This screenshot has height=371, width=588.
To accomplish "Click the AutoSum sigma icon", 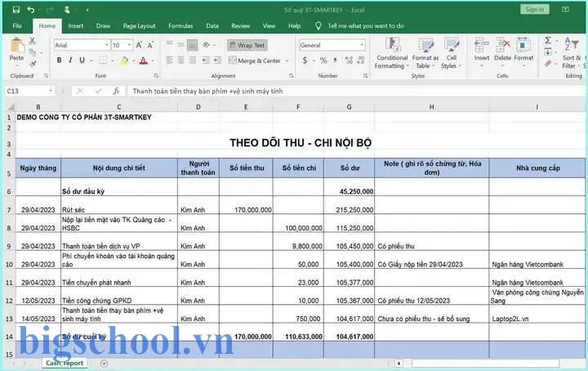I will pos(548,41).
